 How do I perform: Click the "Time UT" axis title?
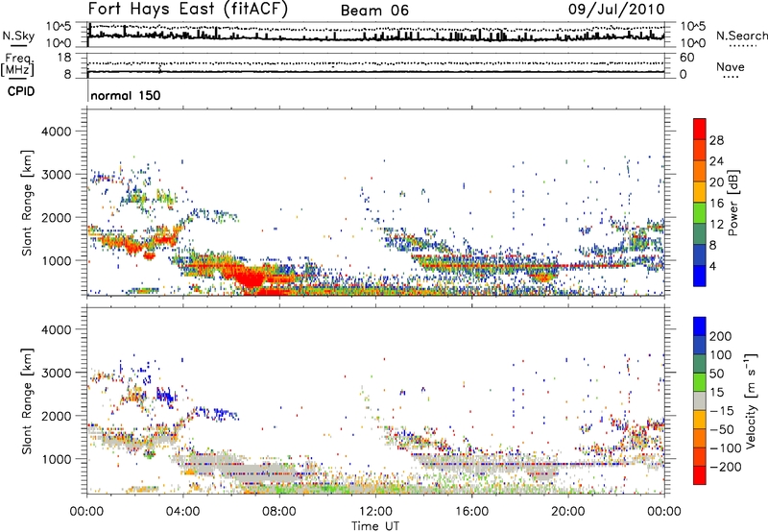[x=375, y=526]
